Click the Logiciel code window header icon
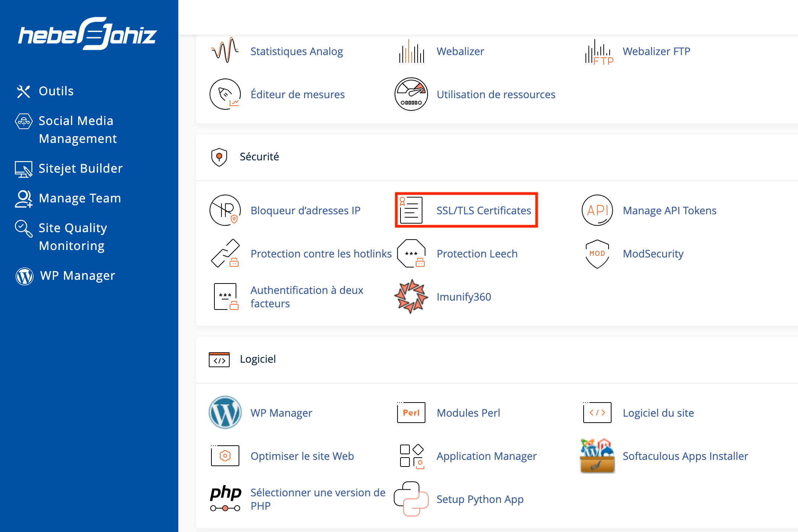Viewport: 798px width, 532px height. coord(219,359)
